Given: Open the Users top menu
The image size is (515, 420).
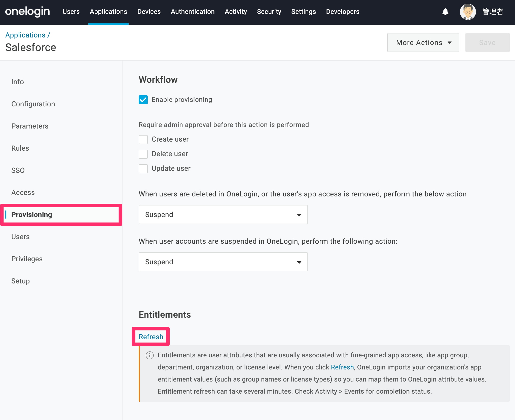Looking at the screenshot, I should (71, 12).
